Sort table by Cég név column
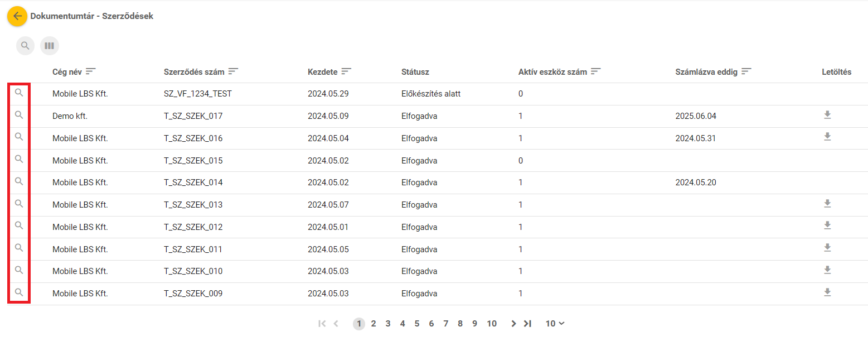The image size is (868, 341). tap(90, 71)
